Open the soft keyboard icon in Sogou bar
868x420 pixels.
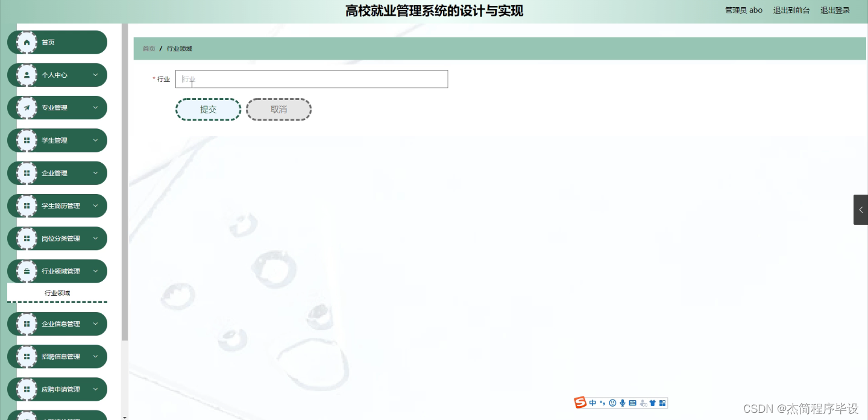tap(632, 403)
